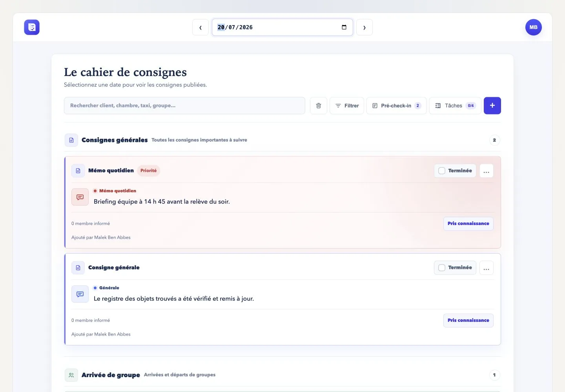The width and height of the screenshot is (565, 392).
Task: Click the search field for client, chambre, taxi
Action: point(184,106)
